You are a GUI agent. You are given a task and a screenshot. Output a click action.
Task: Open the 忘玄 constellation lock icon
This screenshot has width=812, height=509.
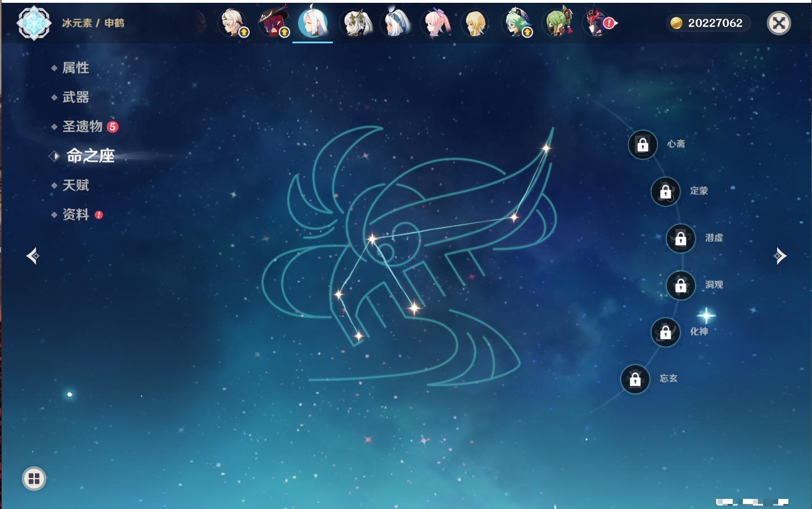point(635,380)
